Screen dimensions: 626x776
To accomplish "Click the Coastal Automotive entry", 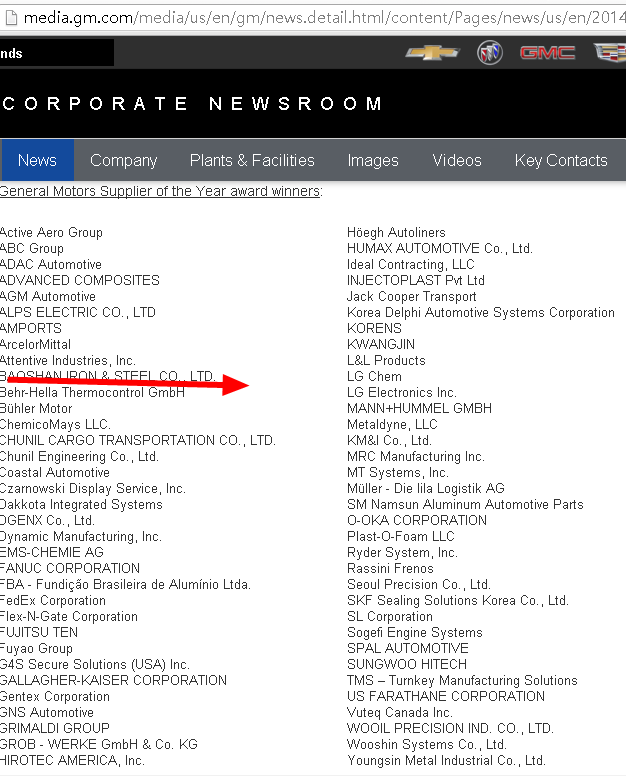I will pyautogui.click(x=54, y=472).
